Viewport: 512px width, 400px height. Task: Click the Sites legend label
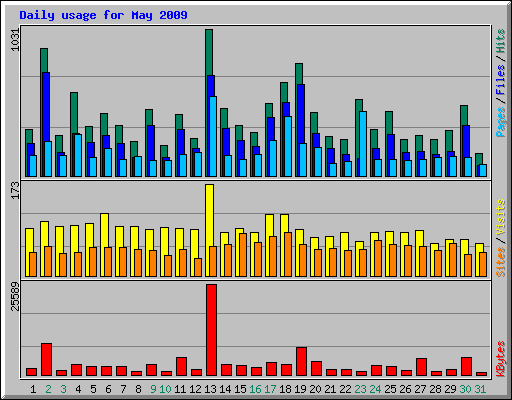501,262
